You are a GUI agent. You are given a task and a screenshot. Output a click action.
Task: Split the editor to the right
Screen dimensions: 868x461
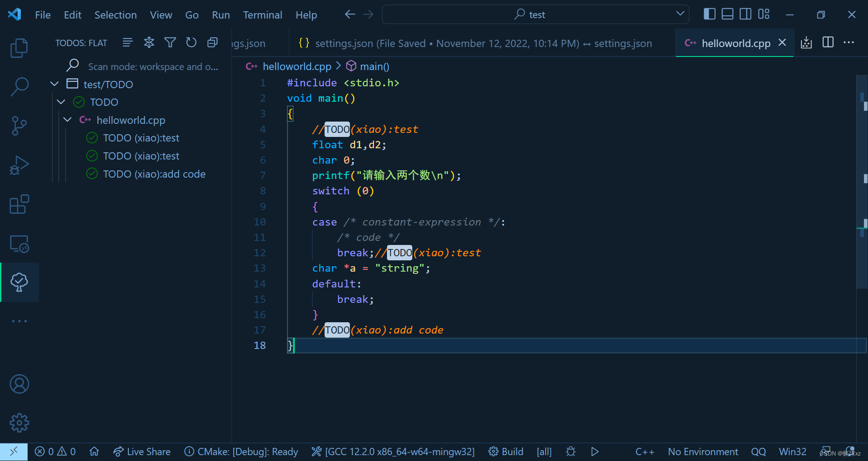pos(828,42)
